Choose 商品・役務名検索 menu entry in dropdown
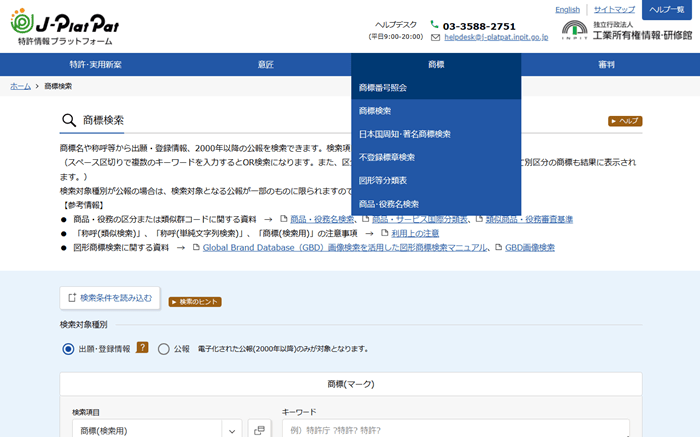 [436, 204]
